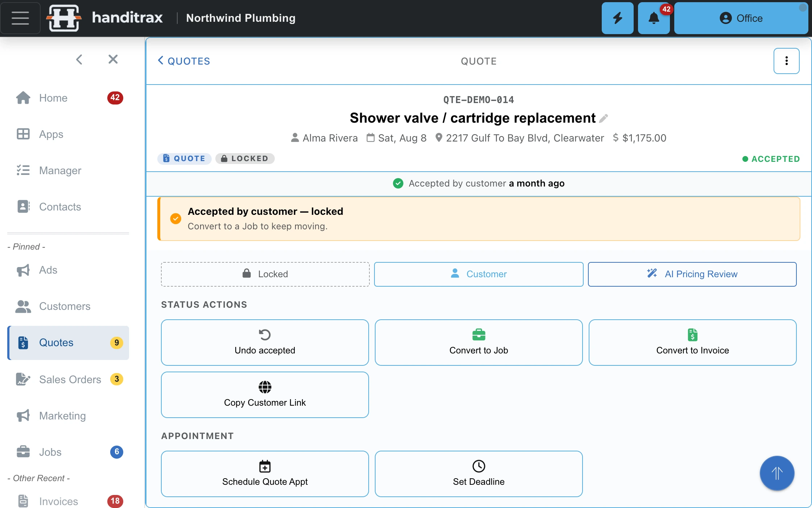
Task: Click Schedule Quote Appt
Action: pyautogui.click(x=265, y=474)
